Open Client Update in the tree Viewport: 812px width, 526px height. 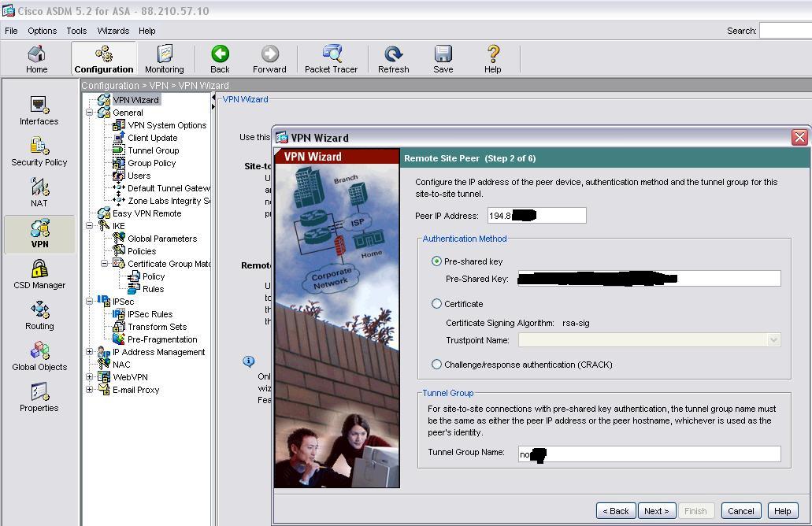click(152, 138)
